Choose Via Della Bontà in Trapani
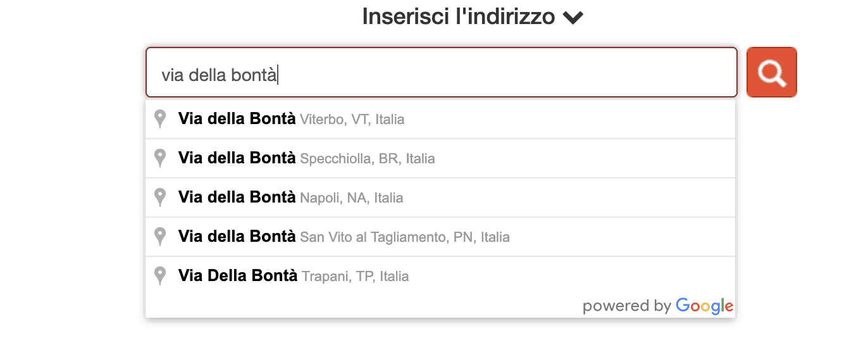The height and width of the screenshot is (357, 868). click(x=238, y=276)
